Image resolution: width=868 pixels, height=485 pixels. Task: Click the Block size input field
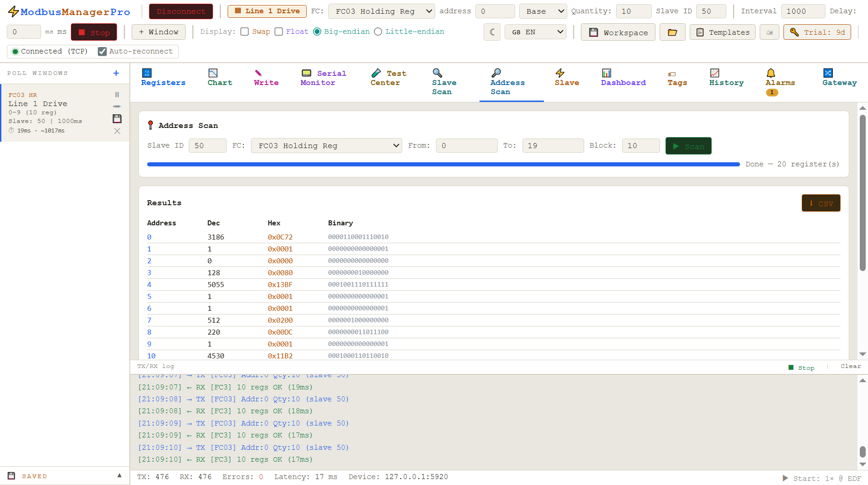coord(641,146)
